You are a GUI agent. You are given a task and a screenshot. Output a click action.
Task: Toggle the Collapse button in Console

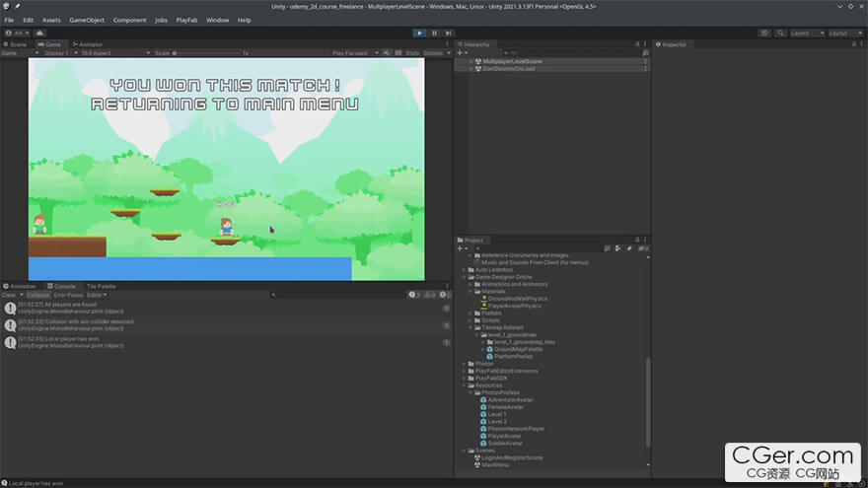(38, 296)
